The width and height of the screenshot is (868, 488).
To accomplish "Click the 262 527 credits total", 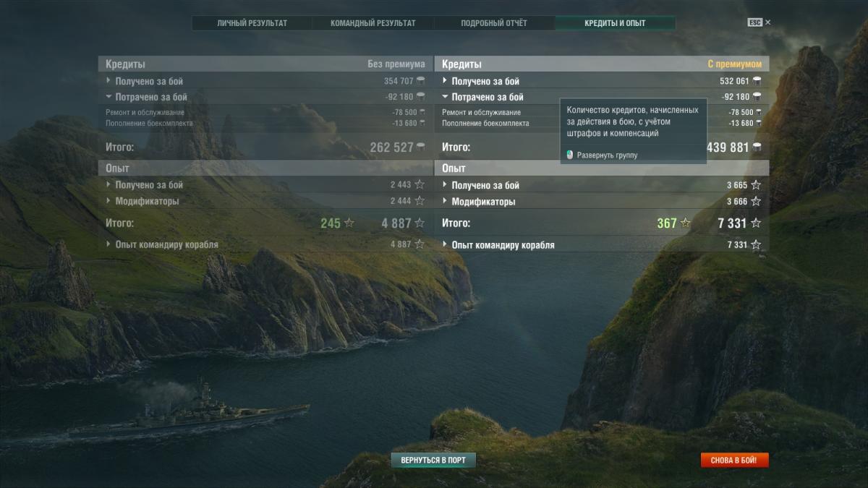I will [x=391, y=147].
